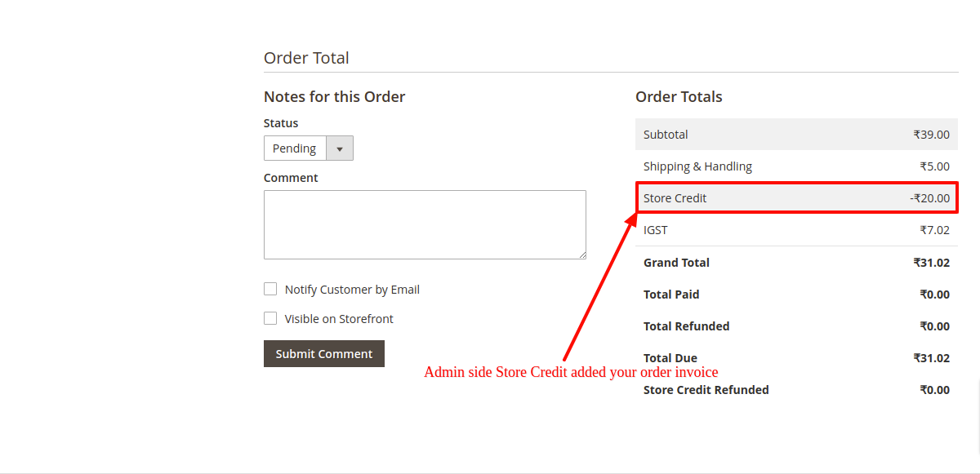Image resolution: width=980 pixels, height=474 pixels.
Task: Select the Store Credit row label
Action: [x=675, y=198]
